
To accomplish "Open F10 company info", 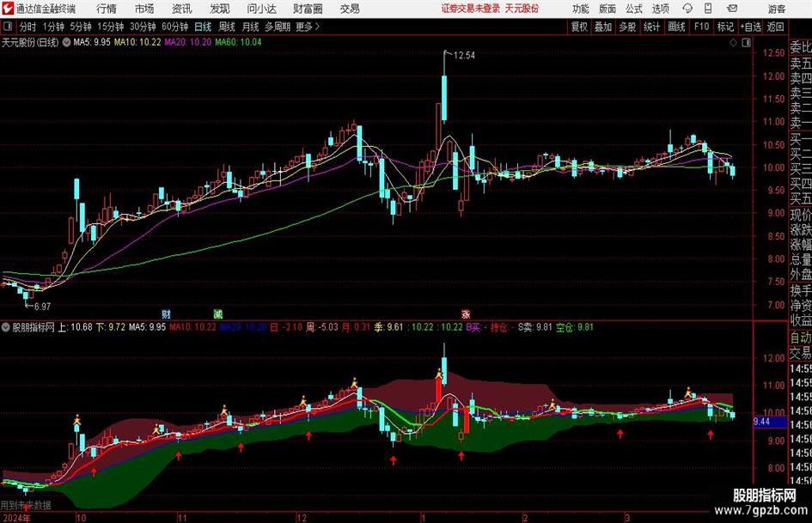I will (701, 27).
